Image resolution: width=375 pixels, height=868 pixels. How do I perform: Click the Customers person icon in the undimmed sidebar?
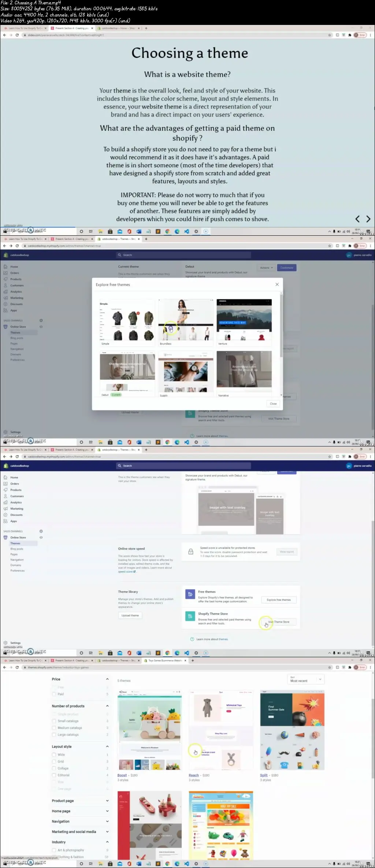(x=5, y=496)
